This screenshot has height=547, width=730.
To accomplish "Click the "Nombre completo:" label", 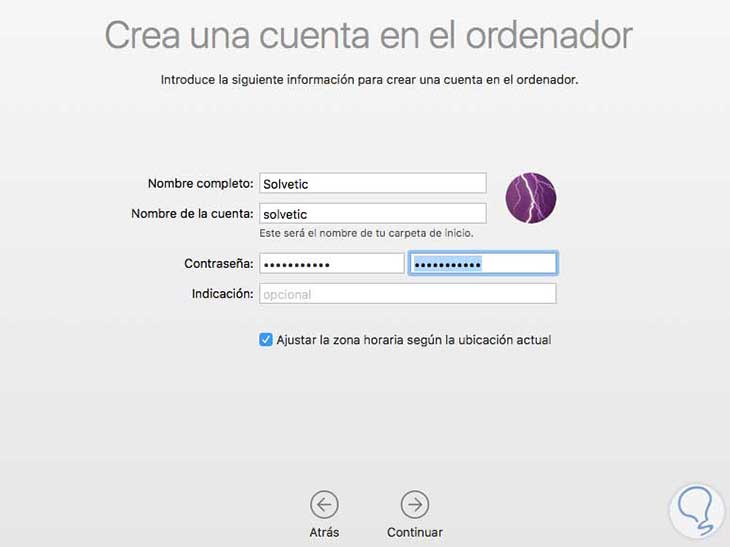I will point(201,183).
